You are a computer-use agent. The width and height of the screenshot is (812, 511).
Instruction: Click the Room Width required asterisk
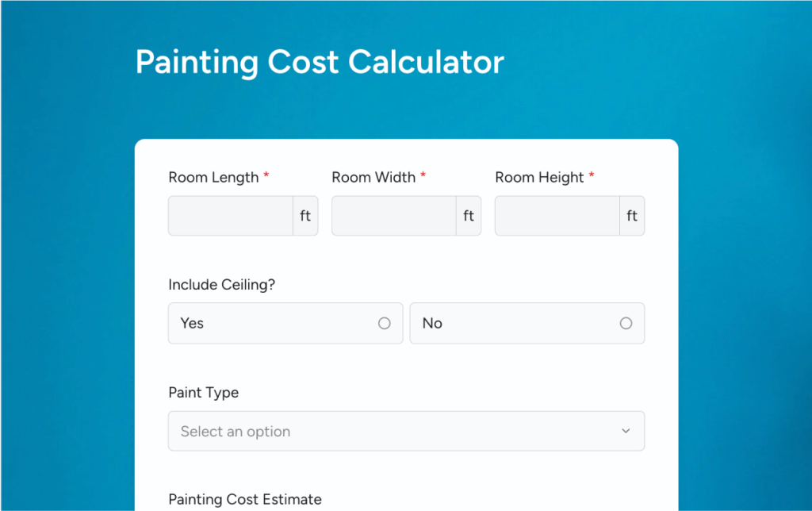click(424, 176)
